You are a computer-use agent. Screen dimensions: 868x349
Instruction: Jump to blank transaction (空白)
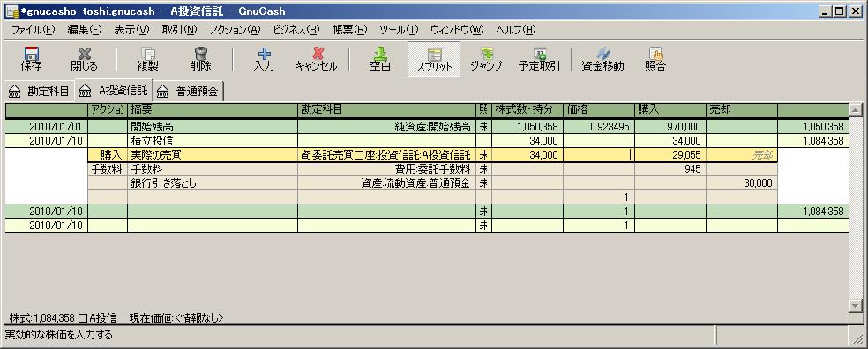coord(380,59)
